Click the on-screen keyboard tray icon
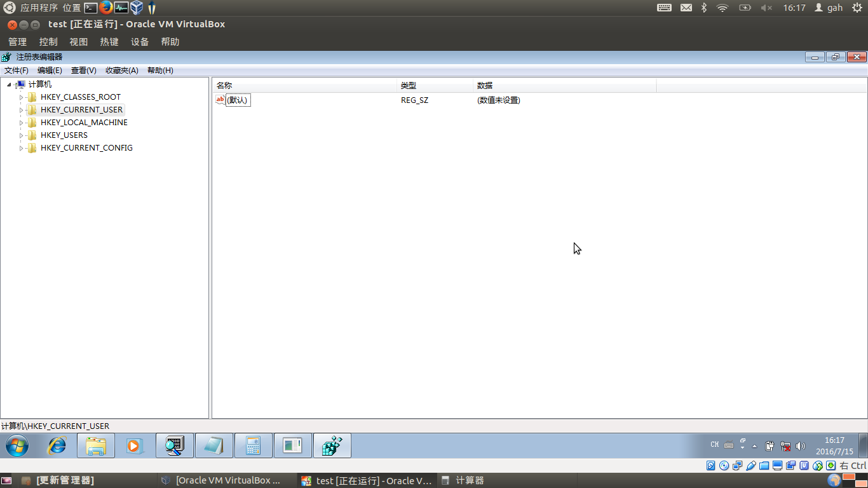The height and width of the screenshot is (488, 868). pos(729,445)
